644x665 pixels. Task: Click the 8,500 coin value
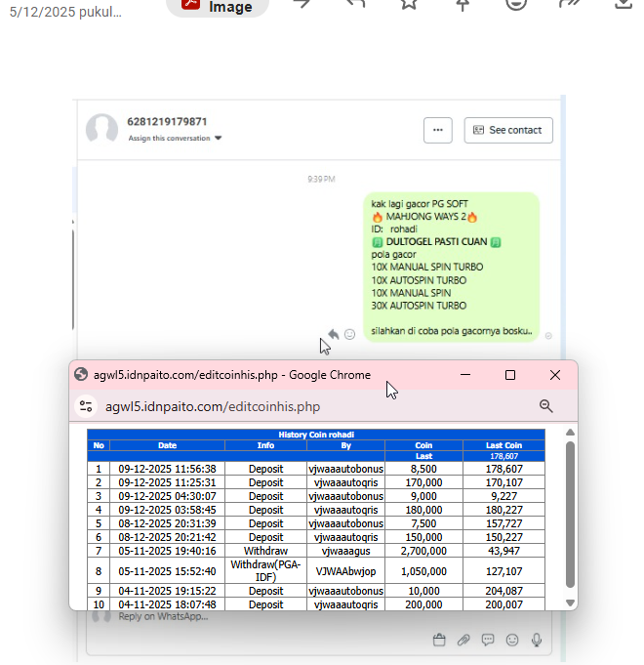point(423,469)
